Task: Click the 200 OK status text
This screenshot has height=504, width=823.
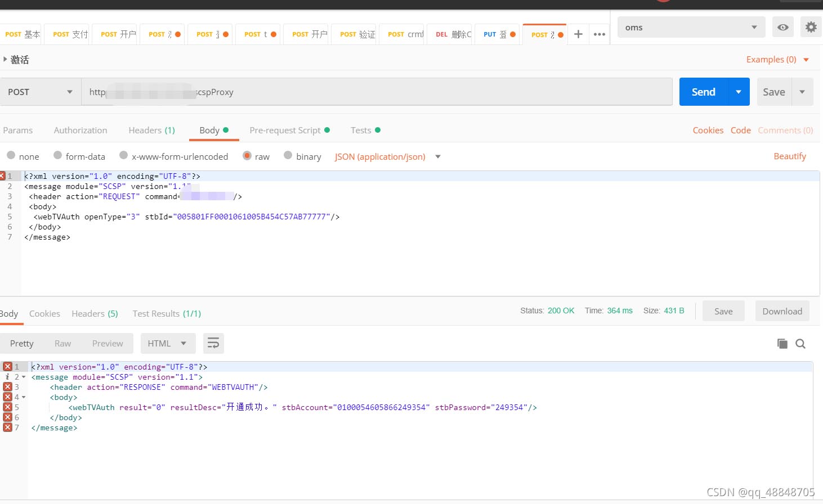Action: [x=561, y=310]
